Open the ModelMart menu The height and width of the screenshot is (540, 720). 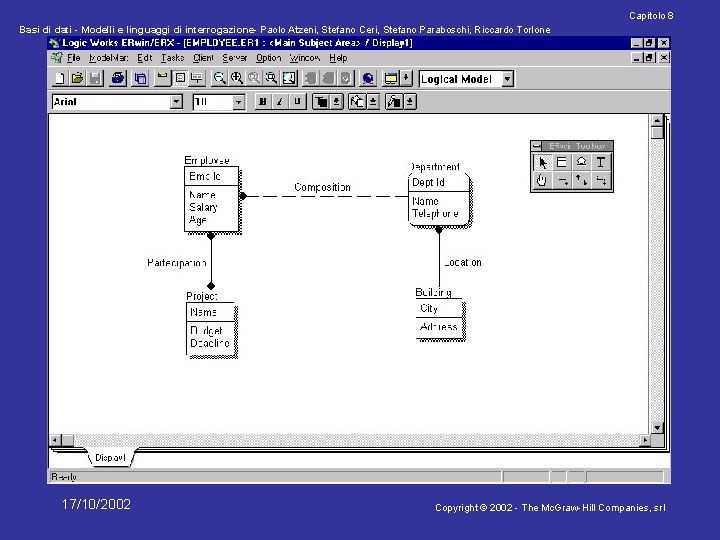[108, 58]
